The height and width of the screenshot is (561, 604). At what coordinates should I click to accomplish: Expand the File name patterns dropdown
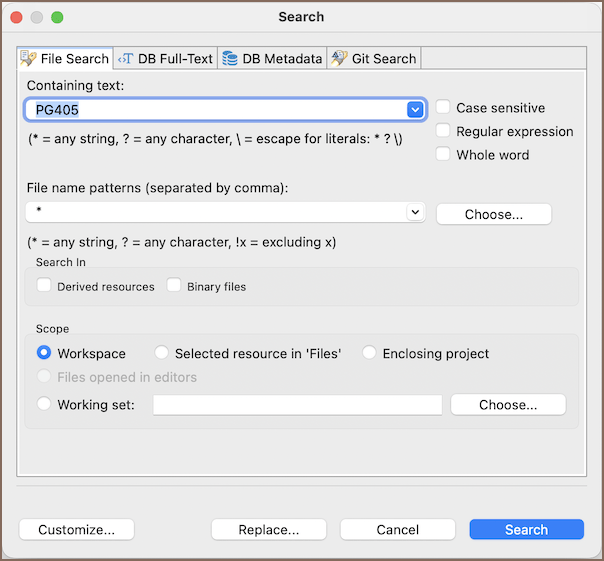point(415,212)
